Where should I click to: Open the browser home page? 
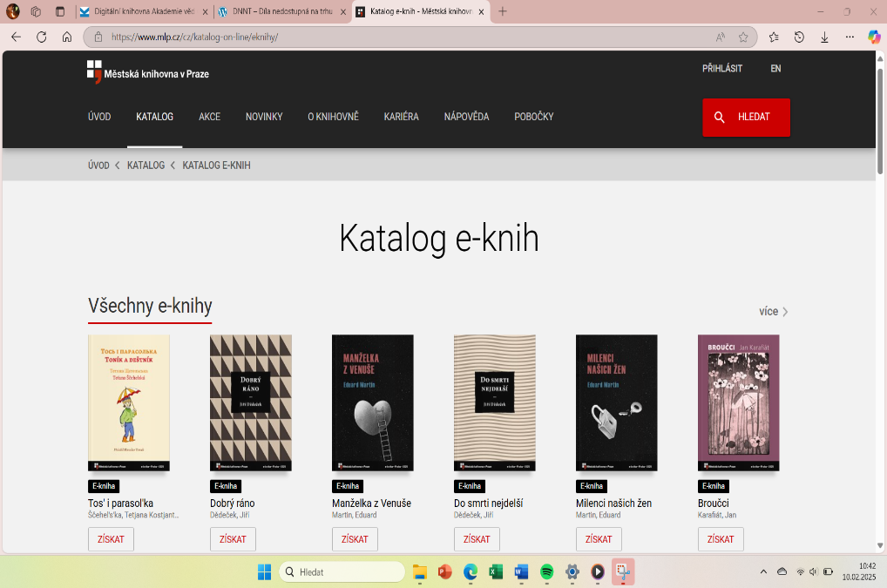[67, 37]
